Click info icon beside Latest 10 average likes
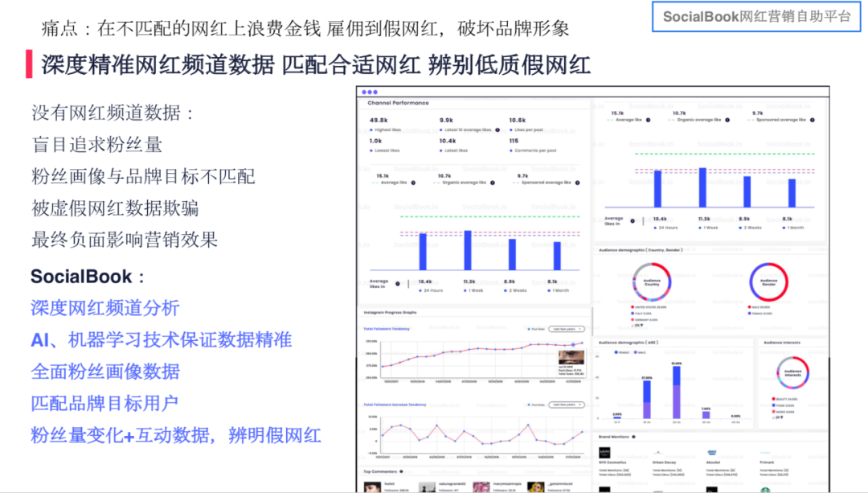 497,130
